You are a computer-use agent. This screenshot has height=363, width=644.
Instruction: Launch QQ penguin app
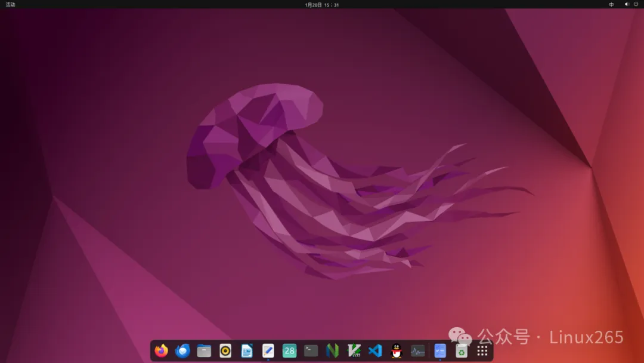click(x=397, y=350)
